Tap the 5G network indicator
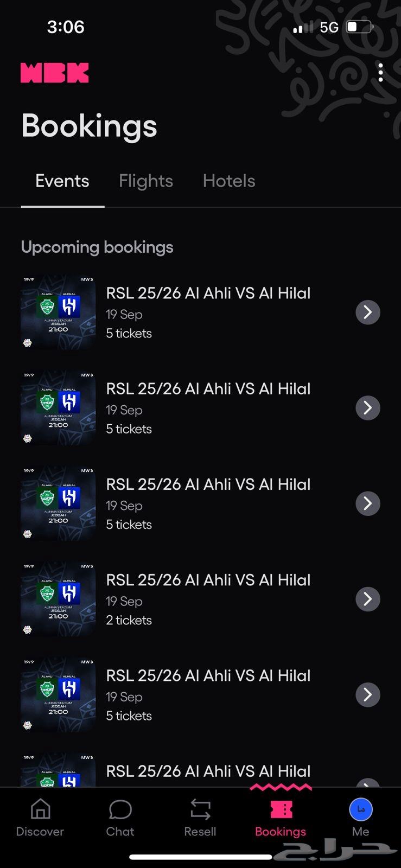The height and width of the screenshot is (868, 401). pos(328,26)
